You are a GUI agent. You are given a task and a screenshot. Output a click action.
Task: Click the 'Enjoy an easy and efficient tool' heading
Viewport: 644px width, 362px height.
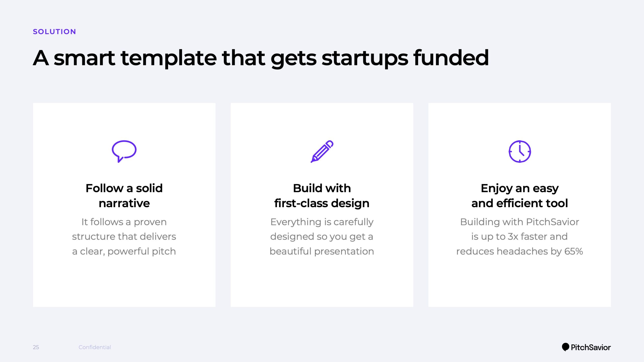pos(520,196)
